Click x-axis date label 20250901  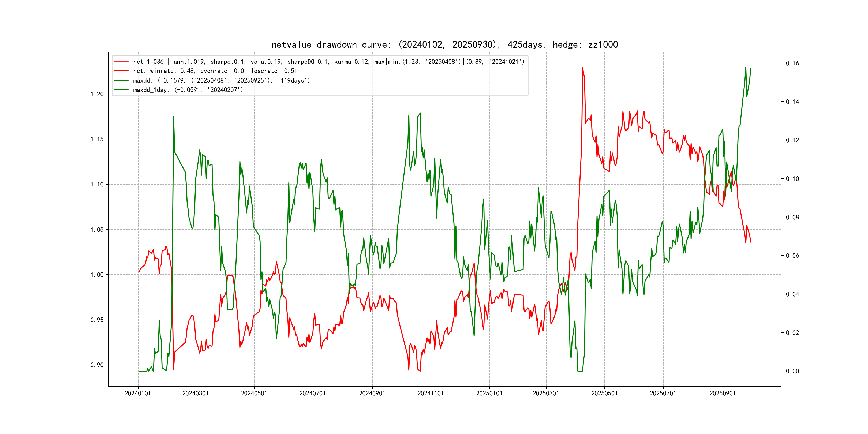tap(723, 393)
